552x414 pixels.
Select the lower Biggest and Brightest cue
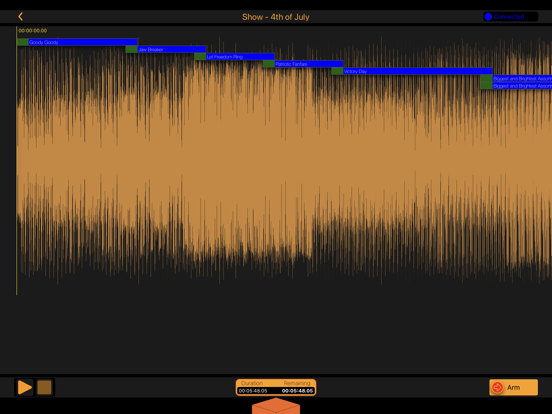click(x=522, y=86)
